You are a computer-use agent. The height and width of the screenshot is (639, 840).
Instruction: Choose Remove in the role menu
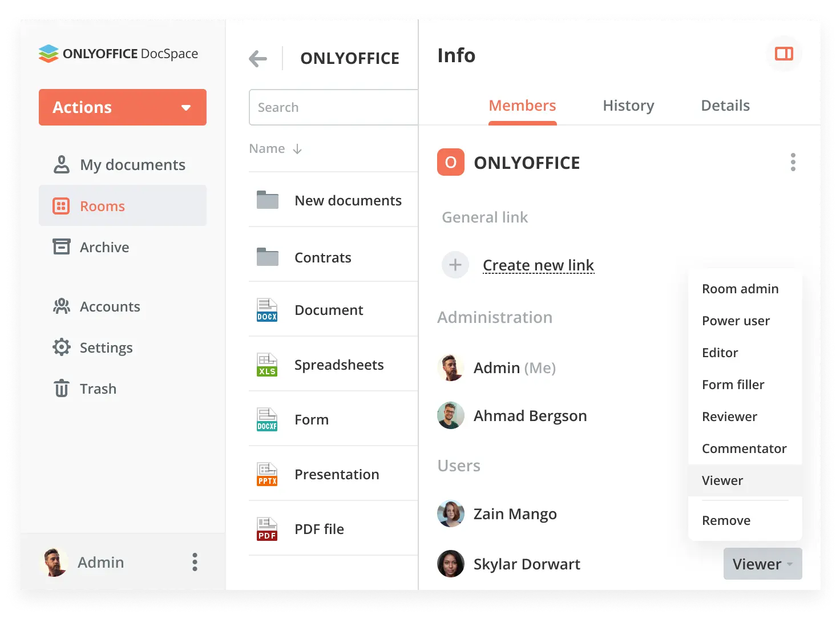726,520
